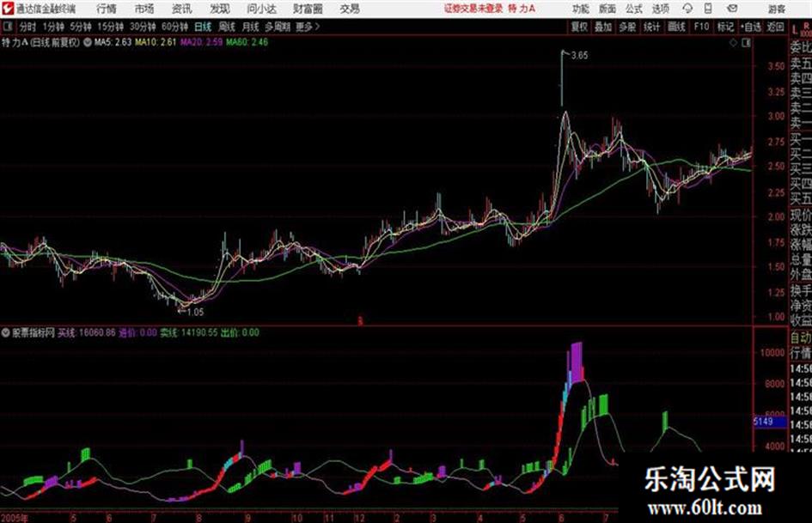Image resolution: width=812 pixels, height=523 pixels.
Task: Click the MA60: 2.46 value
Action: tap(247, 42)
